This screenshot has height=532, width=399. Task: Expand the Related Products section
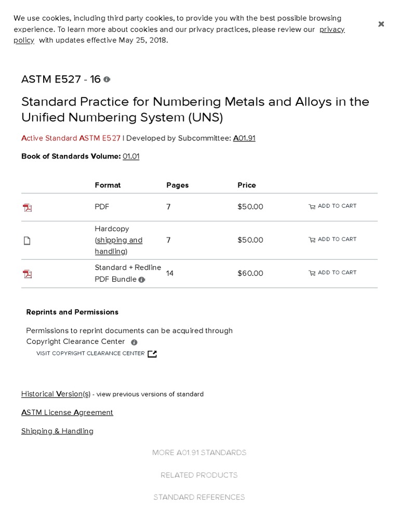click(x=199, y=475)
